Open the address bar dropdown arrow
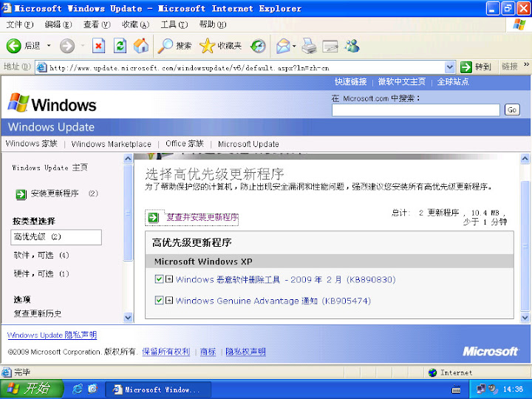The width and height of the screenshot is (532, 399). tap(449, 67)
